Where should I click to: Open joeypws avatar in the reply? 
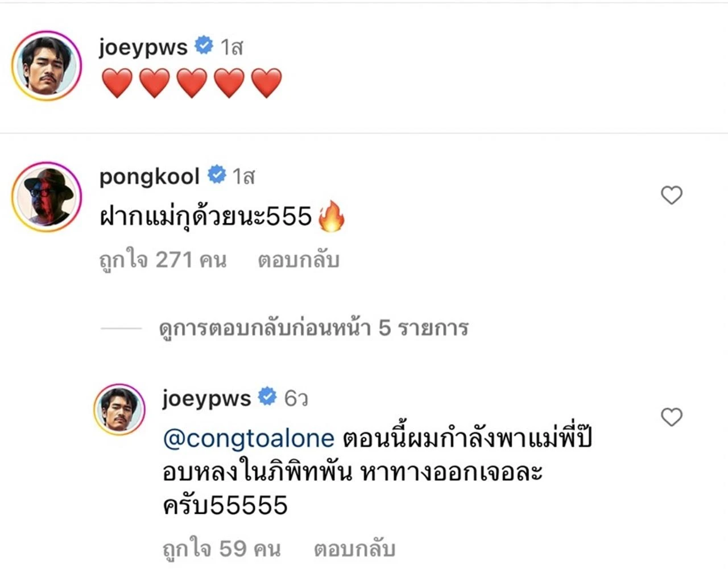[119, 409]
